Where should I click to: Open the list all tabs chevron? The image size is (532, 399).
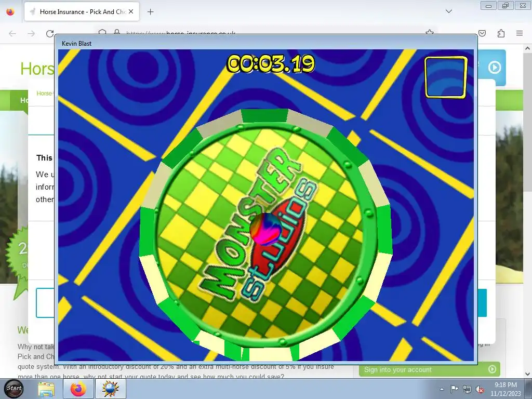pos(449,11)
